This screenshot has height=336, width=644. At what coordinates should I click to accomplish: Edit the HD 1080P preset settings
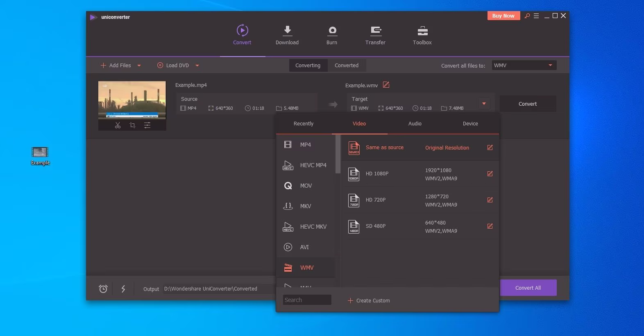tap(490, 174)
